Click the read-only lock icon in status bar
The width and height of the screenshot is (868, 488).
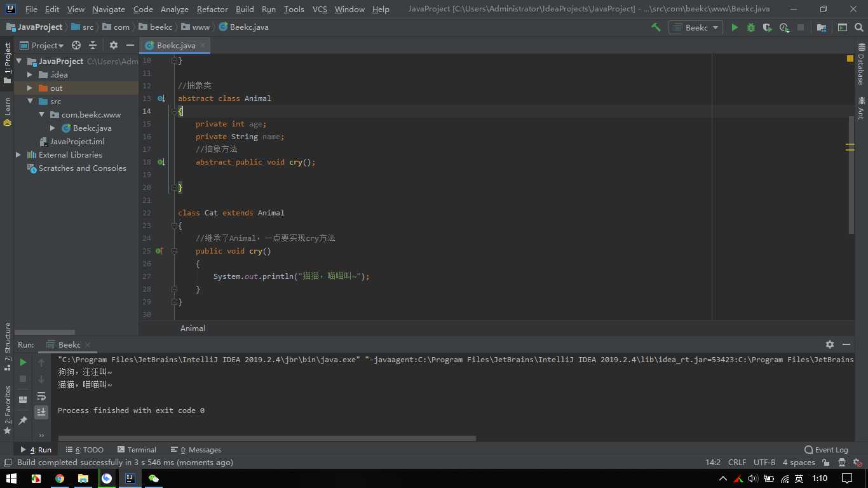(826, 463)
